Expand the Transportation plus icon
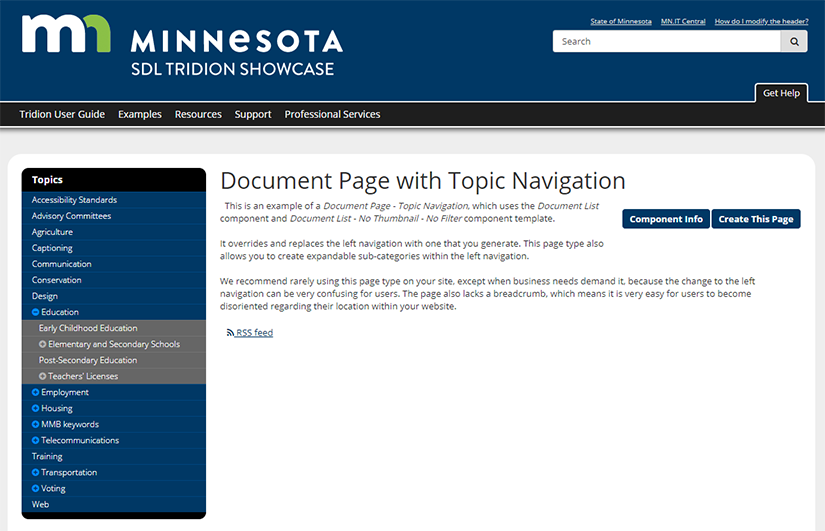The height and width of the screenshot is (531, 825). tap(36, 472)
